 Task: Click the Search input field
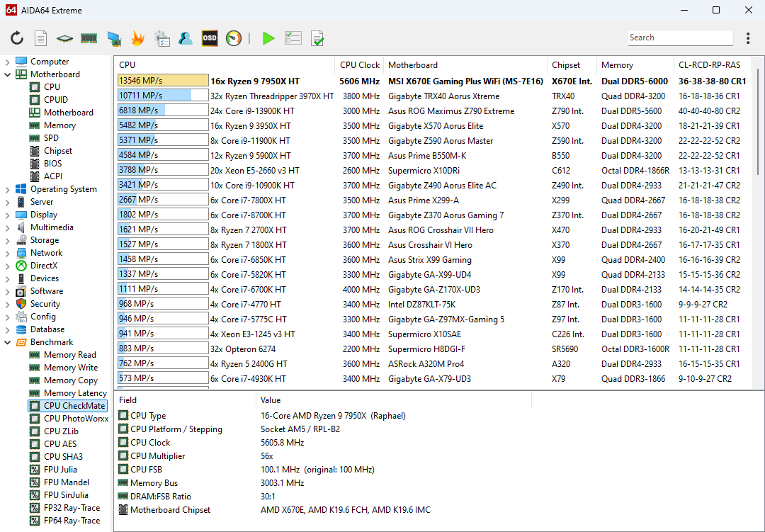tap(680, 38)
